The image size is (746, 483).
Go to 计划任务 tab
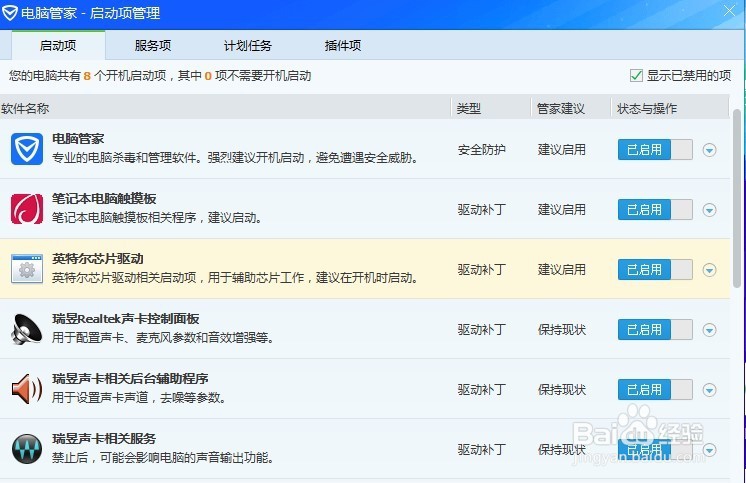tap(247, 45)
